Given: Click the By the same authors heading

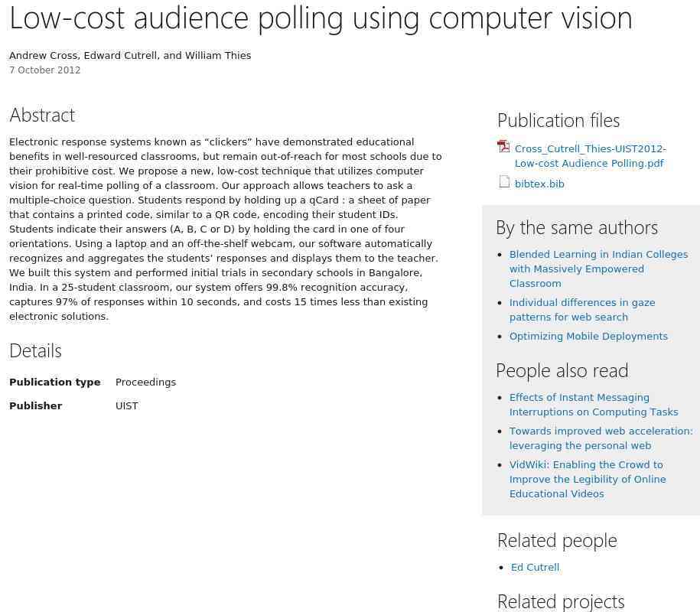Looking at the screenshot, I should (x=577, y=228).
